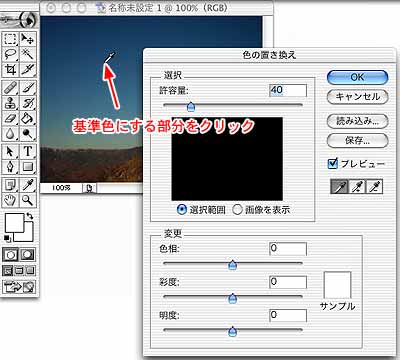Select the Pen tool
The height and width of the screenshot is (360, 400).
point(10,167)
